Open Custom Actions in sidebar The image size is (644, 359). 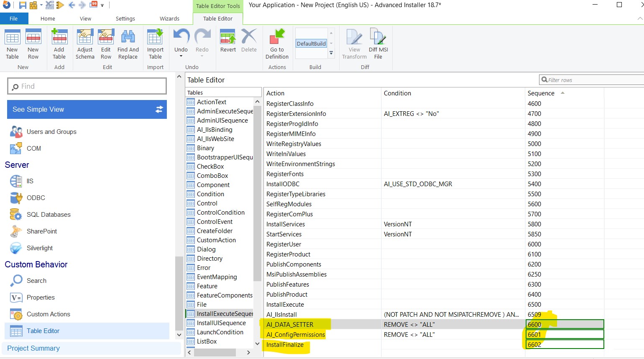point(48,314)
